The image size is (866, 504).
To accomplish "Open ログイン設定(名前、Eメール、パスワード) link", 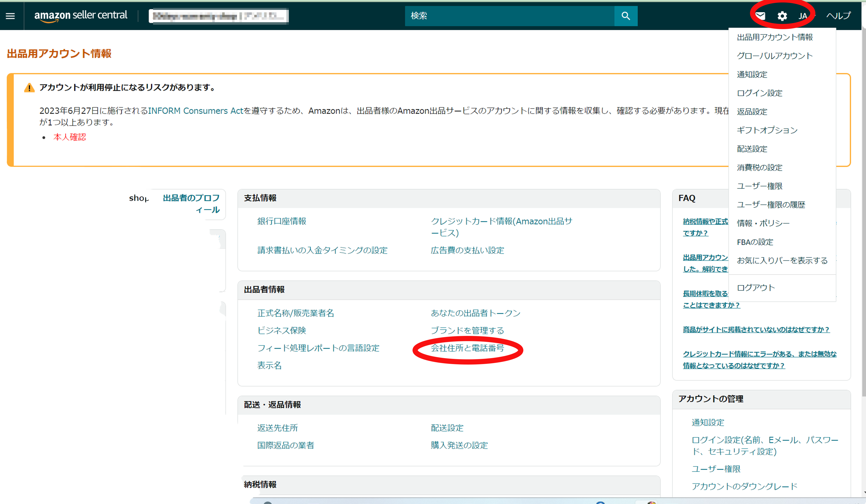I will (x=765, y=446).
